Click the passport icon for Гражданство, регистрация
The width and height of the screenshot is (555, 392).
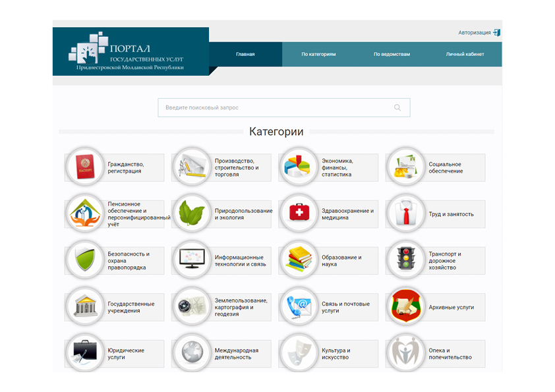coord(84,167)
